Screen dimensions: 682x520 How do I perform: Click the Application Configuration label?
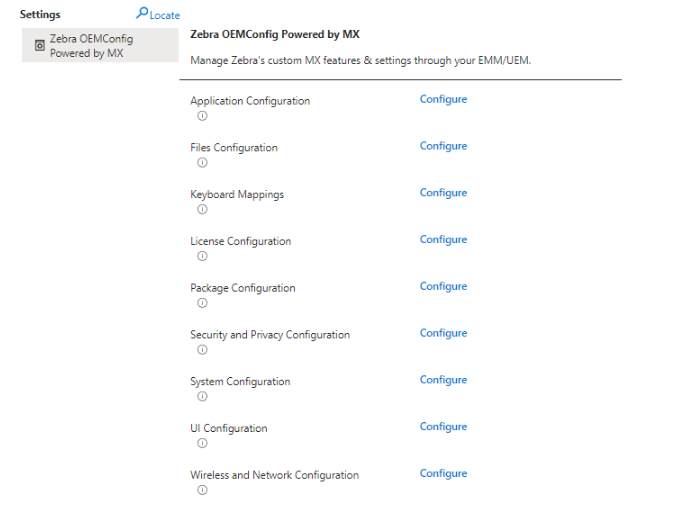pos(250,101)
